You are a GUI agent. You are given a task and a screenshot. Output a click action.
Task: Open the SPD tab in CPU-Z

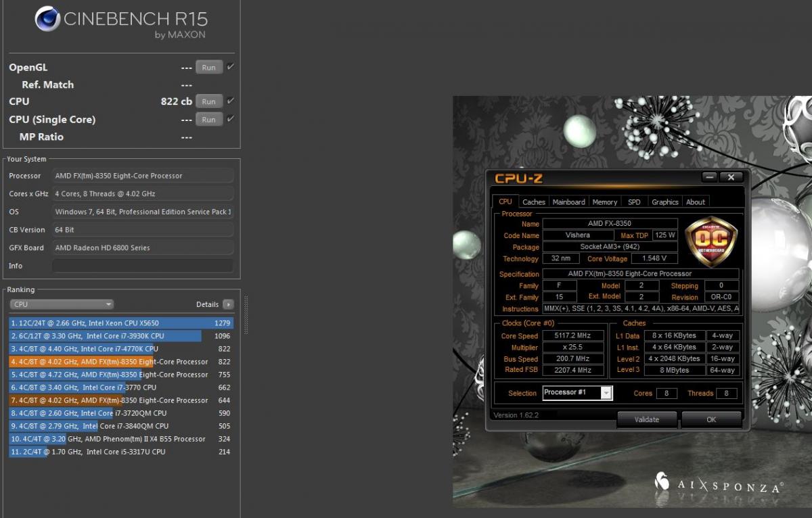tap(634, 202)
